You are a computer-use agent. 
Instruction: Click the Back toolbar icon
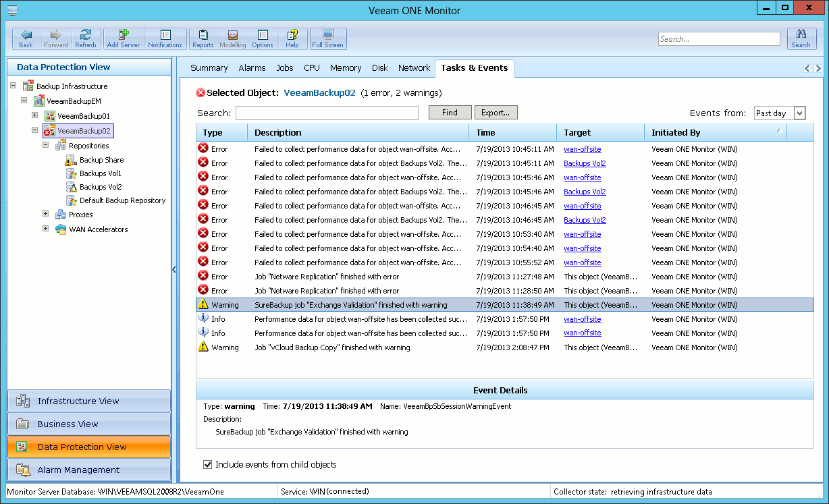[x=26, y=38]
